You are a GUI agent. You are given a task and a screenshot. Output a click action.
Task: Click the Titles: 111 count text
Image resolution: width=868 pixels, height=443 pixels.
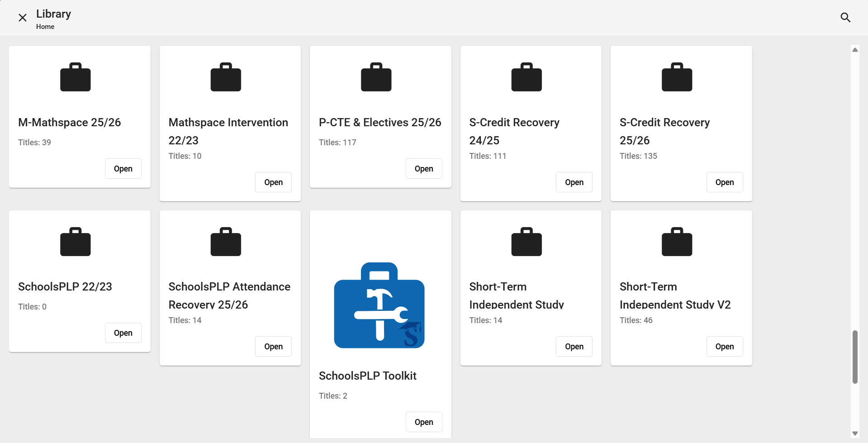point(488,156)
